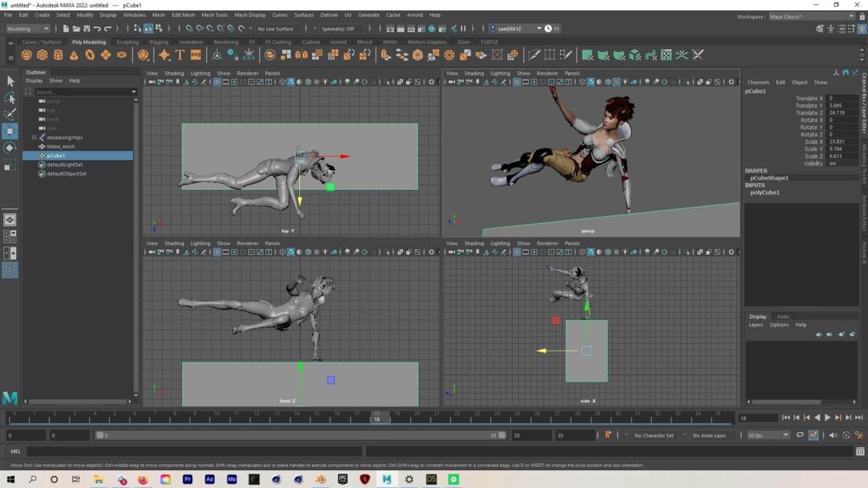Screen dimensions: 868x488
Task: Activate the Scale tool in toolbox
Action: pos(10,165)
